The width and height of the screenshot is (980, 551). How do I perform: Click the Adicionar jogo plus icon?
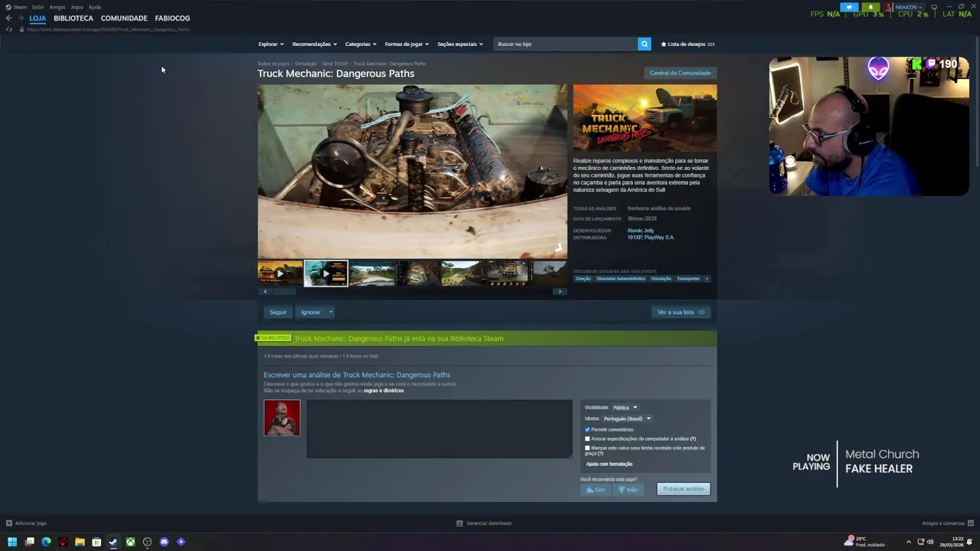click(x=9, y=523)
